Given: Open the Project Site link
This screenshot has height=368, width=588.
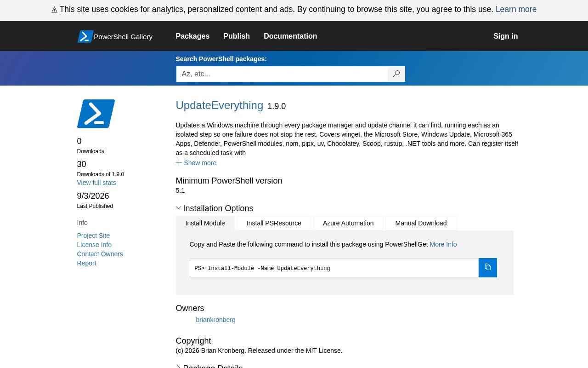Looking at the screenshot, I should (93, 236).
